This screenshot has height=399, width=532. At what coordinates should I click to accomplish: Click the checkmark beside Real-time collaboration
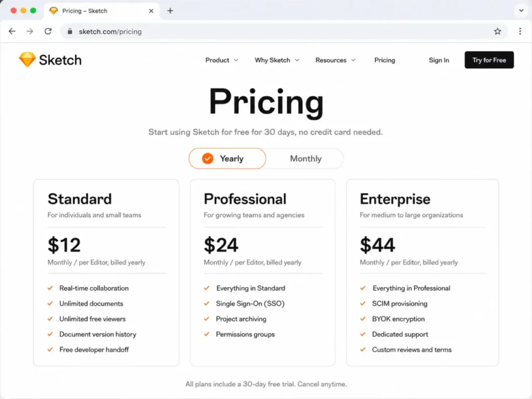point(50,288)
